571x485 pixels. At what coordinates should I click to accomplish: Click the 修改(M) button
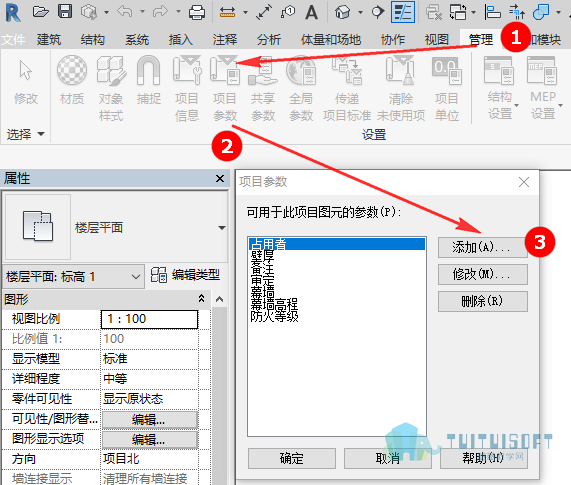(483, 274)
